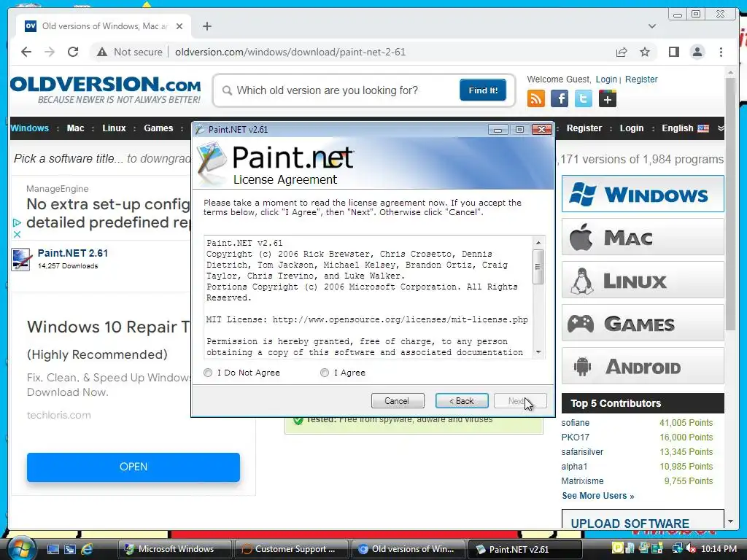This screenshot has height=560, width=747.
Task: Open Internet Explorer quick launch icon
Action: (x=87, y=549)
